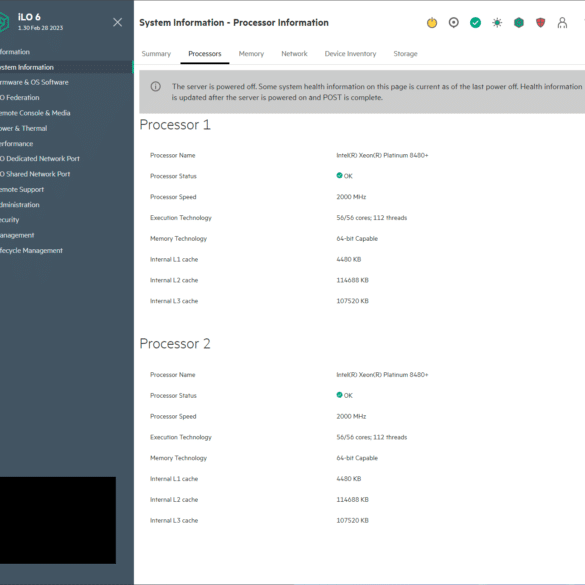Image resolution: width=585 pixels, height=585 pixels.
Task: Click Processor 1 name Intel Xeon Platinum 8480+
Action: point(382,155)
